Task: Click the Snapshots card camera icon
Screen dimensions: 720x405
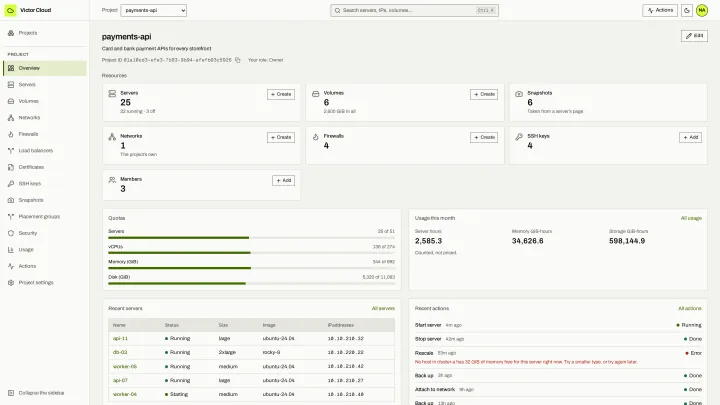Action: (519, 94)
